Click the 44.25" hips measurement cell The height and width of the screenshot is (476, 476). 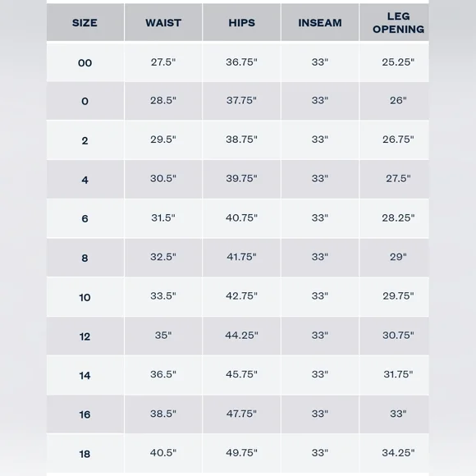click(x=241, y=335)
